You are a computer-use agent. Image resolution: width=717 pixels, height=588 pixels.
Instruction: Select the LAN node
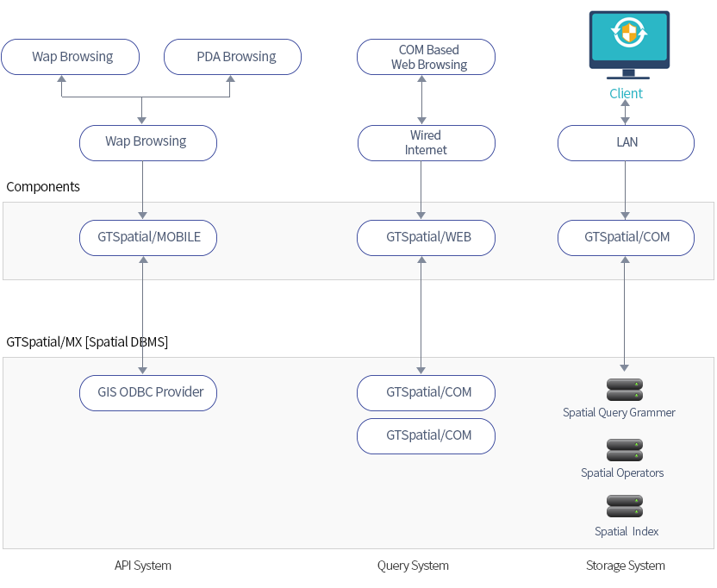coord(626,142)
